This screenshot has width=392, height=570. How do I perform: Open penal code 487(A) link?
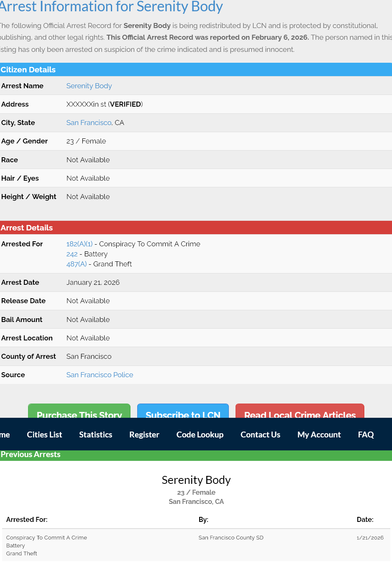(x=77, y=264)
